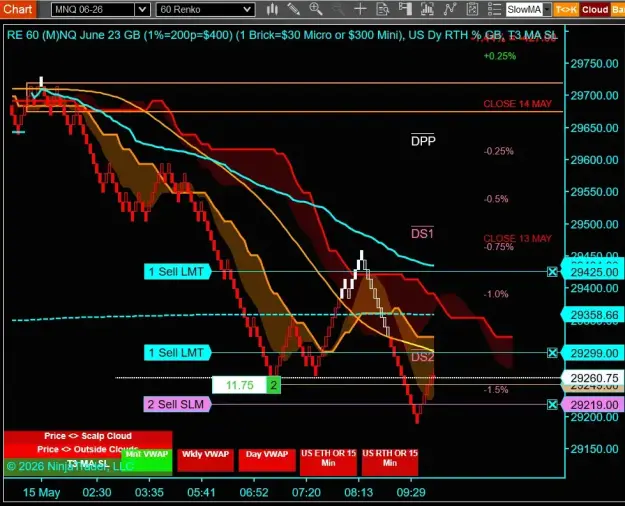Click the 29150.00 price axis label
625x506 pixels.
[594, 449]
